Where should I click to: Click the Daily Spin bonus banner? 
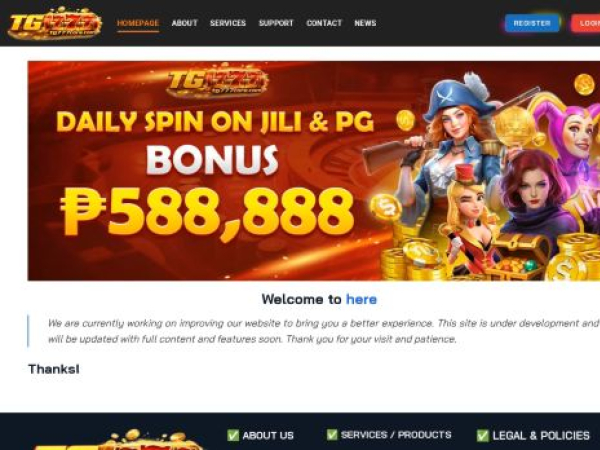314,171
